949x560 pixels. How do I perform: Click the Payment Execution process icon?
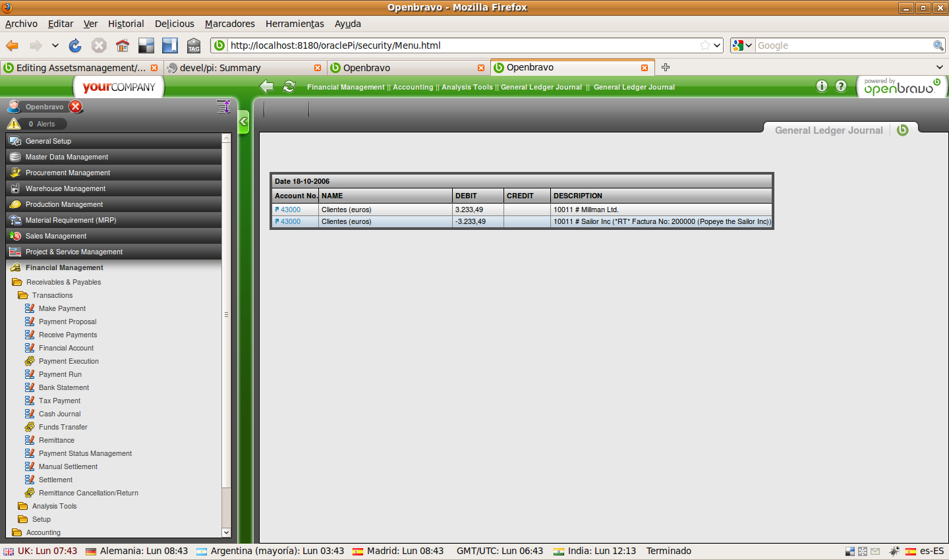coord(30,361)
